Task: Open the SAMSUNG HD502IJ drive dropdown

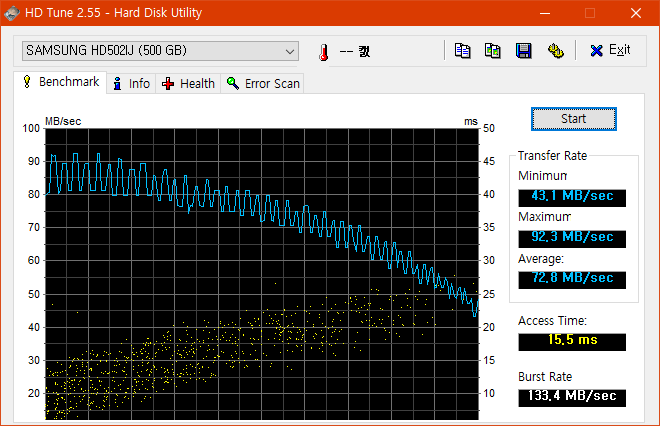Action: [160, 51]
